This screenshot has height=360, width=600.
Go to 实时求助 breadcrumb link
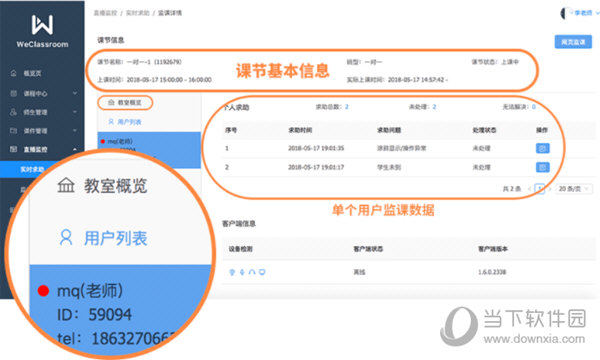click(137, 13)
